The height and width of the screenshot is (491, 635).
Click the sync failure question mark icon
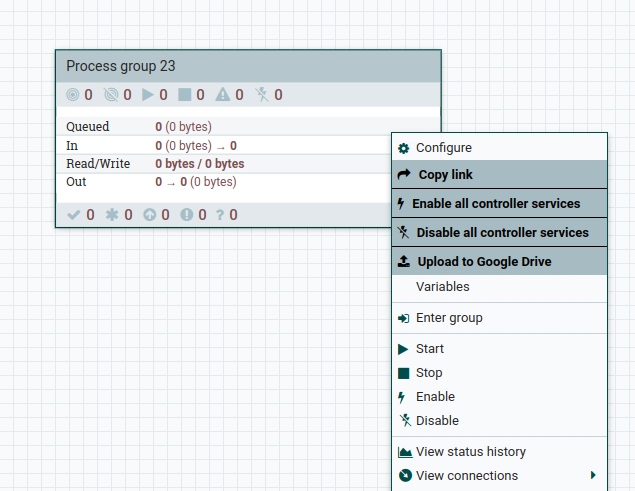click(219, 215)
